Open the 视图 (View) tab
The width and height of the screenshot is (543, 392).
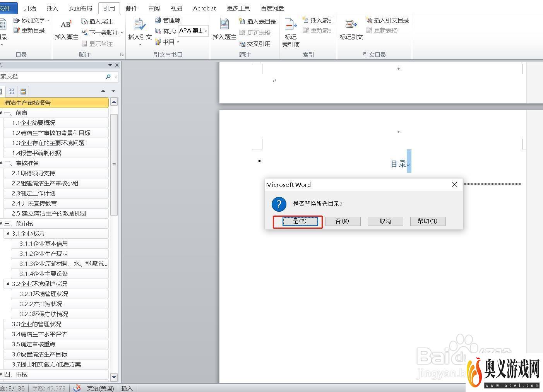click(176, 8)
